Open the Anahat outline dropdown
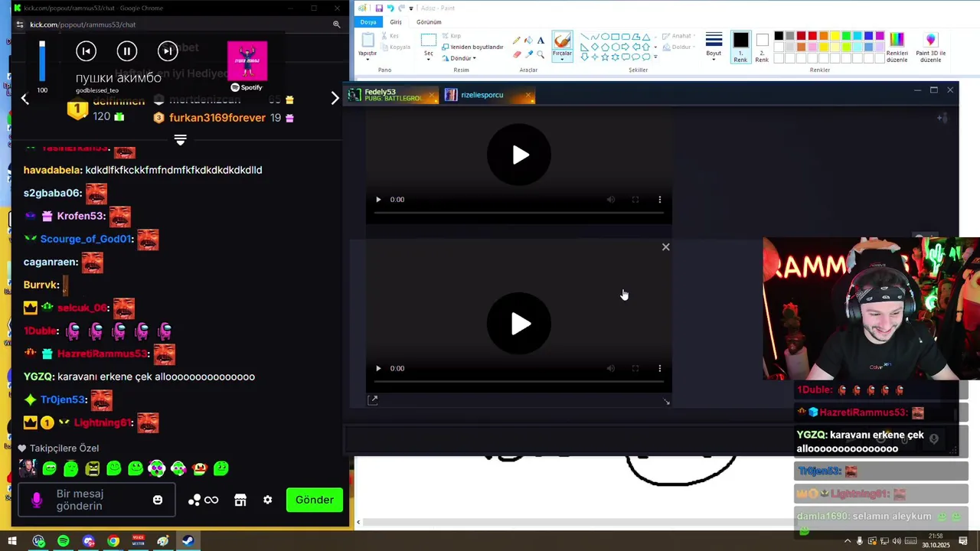Screen dimensions: 980x551 (681, 36)
